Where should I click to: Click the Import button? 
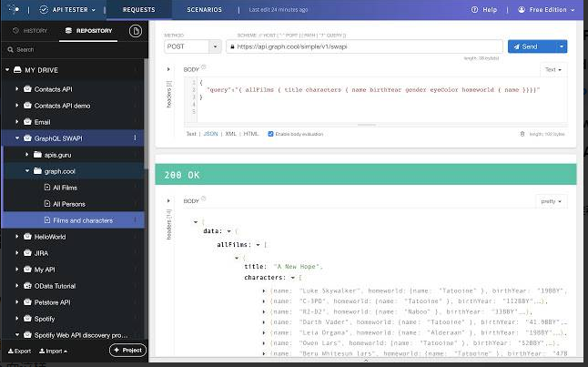point(54,352)
